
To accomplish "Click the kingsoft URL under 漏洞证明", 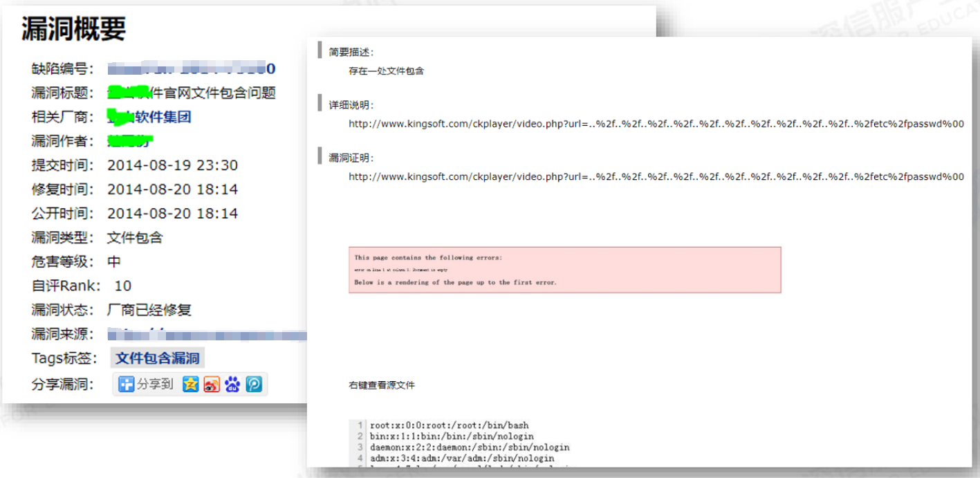I will pyautogui.click(x=656, y=177).
